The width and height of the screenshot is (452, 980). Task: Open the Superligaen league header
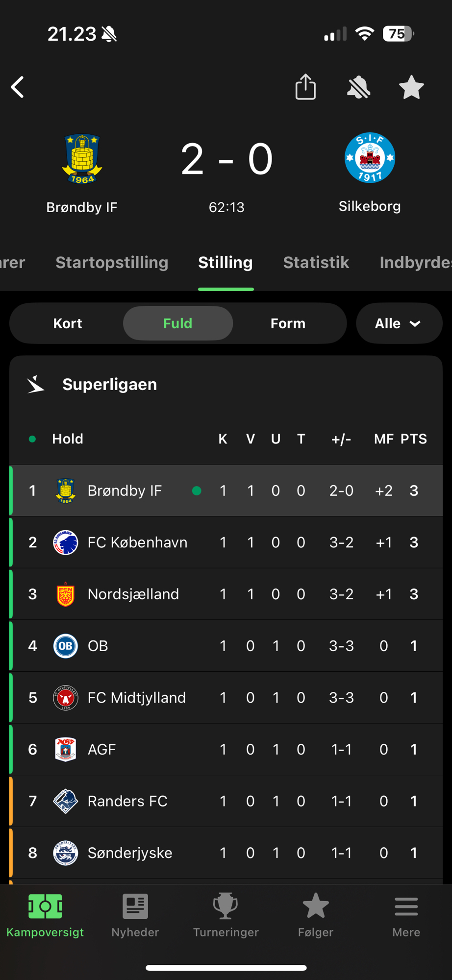[110, 385]
